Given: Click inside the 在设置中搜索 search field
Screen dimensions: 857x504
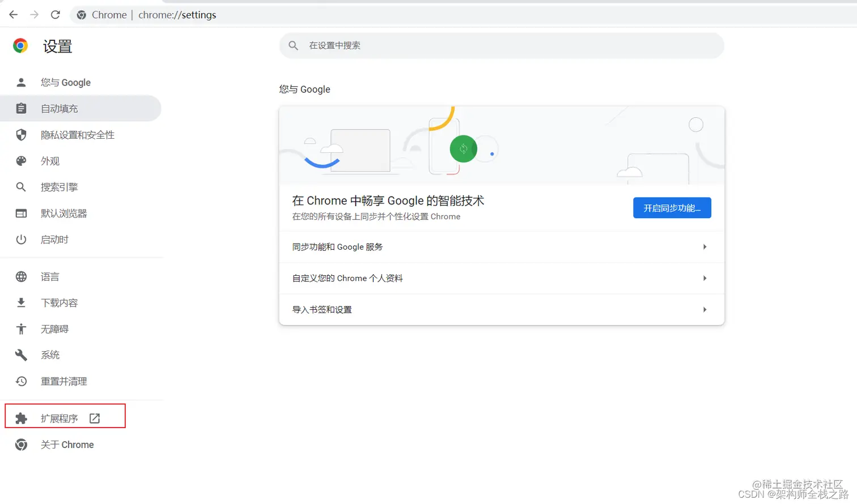Looking at the screenshot, I should tap(501, 45).
